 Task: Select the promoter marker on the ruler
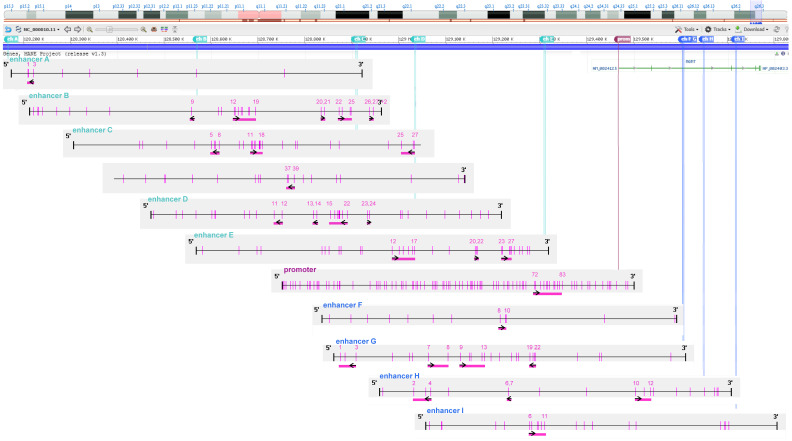[x=623, y=39]
